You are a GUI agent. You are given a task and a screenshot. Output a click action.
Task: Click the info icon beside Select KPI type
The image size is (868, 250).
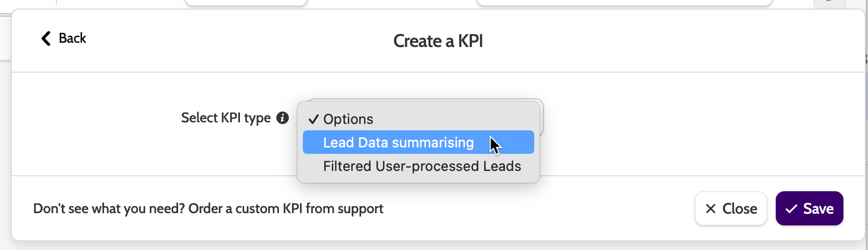click(x=283, y=118)
